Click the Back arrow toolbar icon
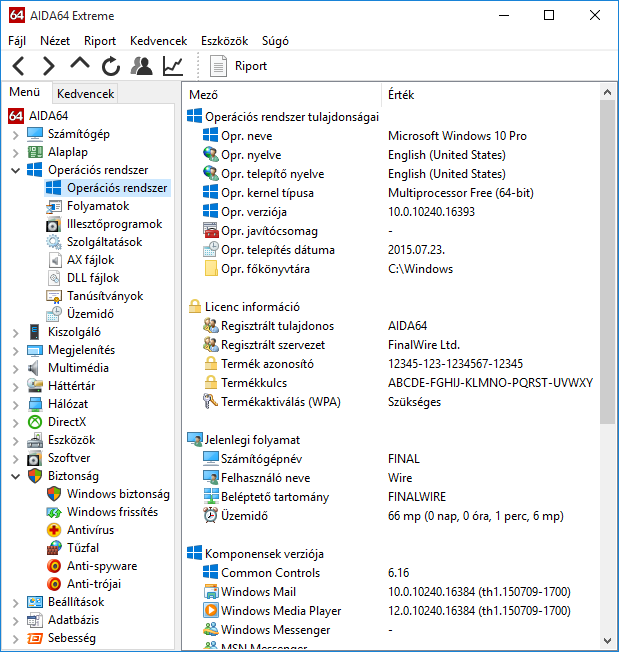619x652 pixels. click(18, 66)
